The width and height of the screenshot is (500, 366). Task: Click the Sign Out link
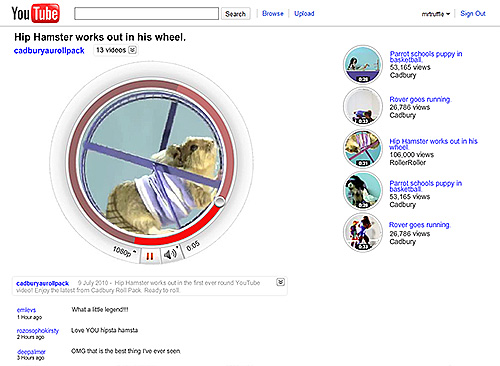point(473,13)
